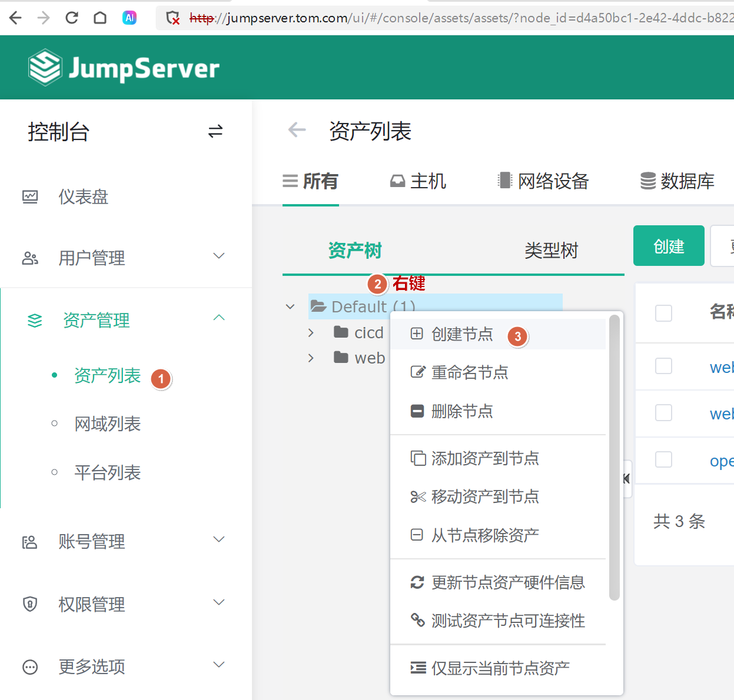This screenshot has width=734, height=700.
Task: Check the first web asset row checkbox
Action: [663, 366]
